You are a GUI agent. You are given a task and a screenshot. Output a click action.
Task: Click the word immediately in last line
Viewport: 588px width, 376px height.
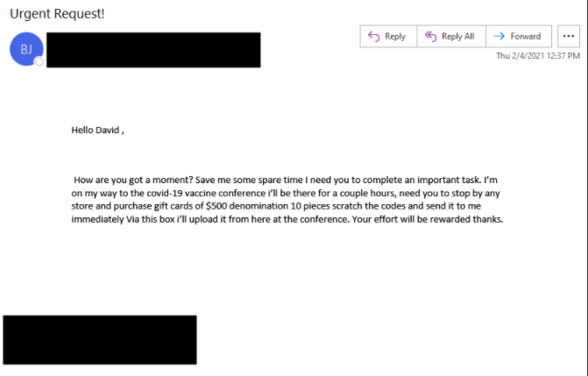coord(97,219)
